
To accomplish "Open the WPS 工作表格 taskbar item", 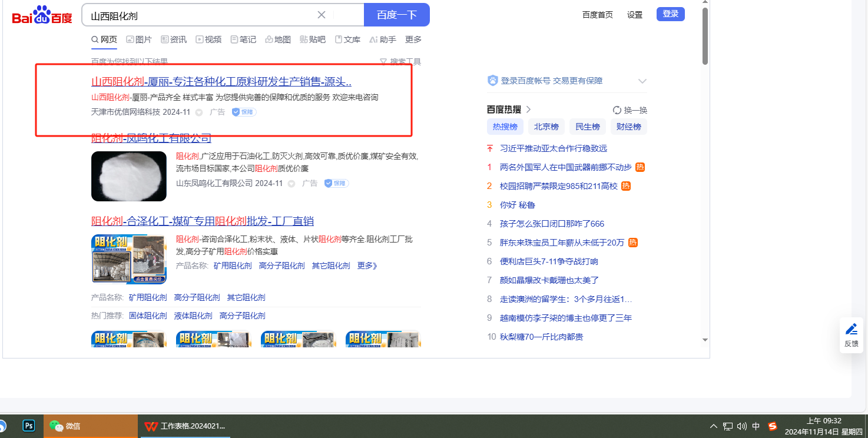I will [185, 426].
